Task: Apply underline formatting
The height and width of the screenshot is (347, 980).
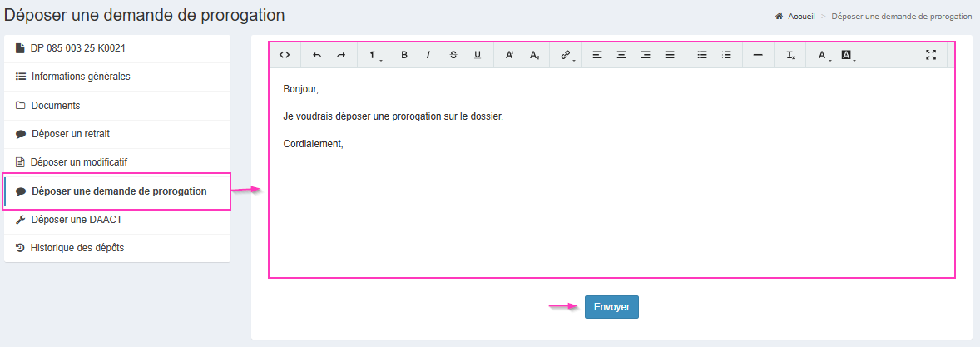Action: (478, 55)
